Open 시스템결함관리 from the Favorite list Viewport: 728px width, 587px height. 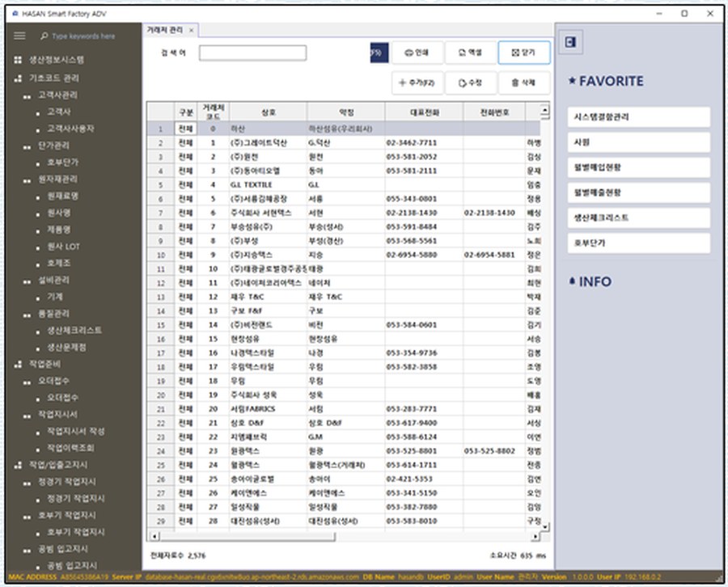[x=638, y=117]
